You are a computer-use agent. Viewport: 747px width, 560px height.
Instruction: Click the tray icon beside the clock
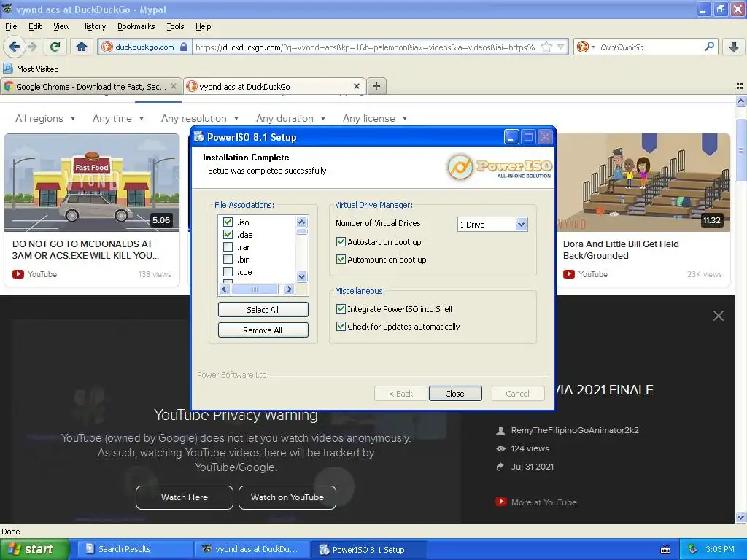pos(693,549)
